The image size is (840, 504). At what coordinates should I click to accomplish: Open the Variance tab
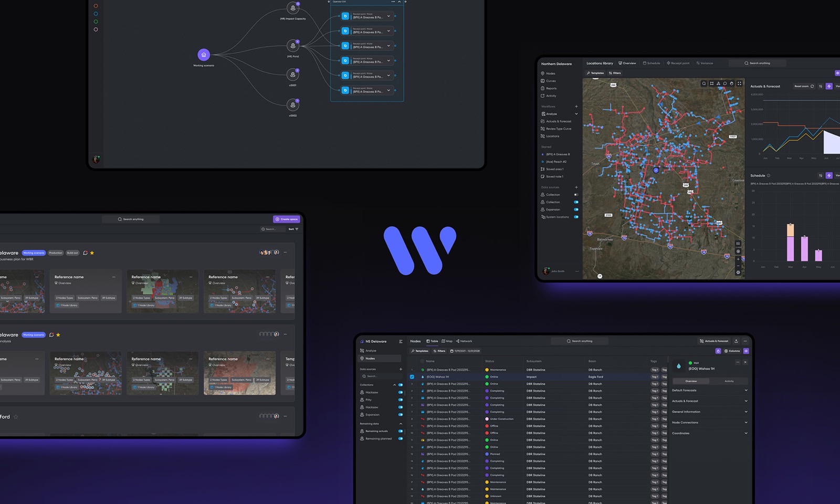click(705, 63)
